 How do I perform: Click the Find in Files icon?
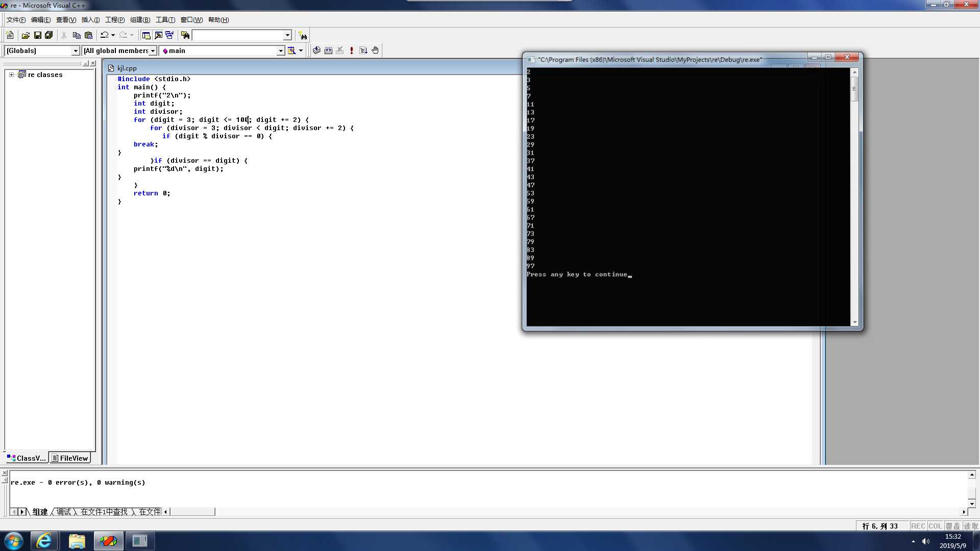(x=185, y=35)
